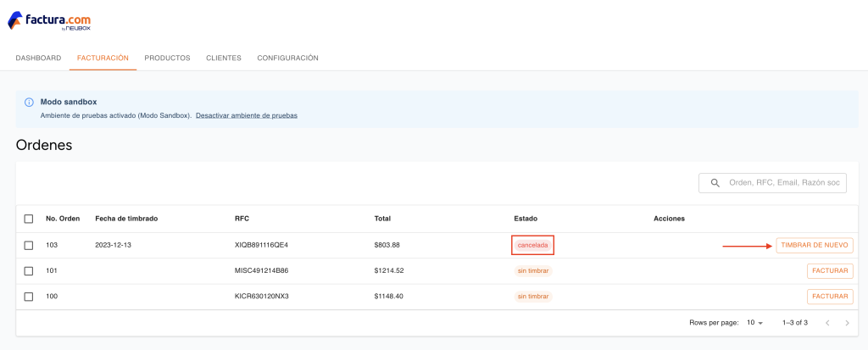The width and height of the screenshot is (868, 350).
Task: Click sin timbrar badge of order 101
Action: (x=533, y=271)
